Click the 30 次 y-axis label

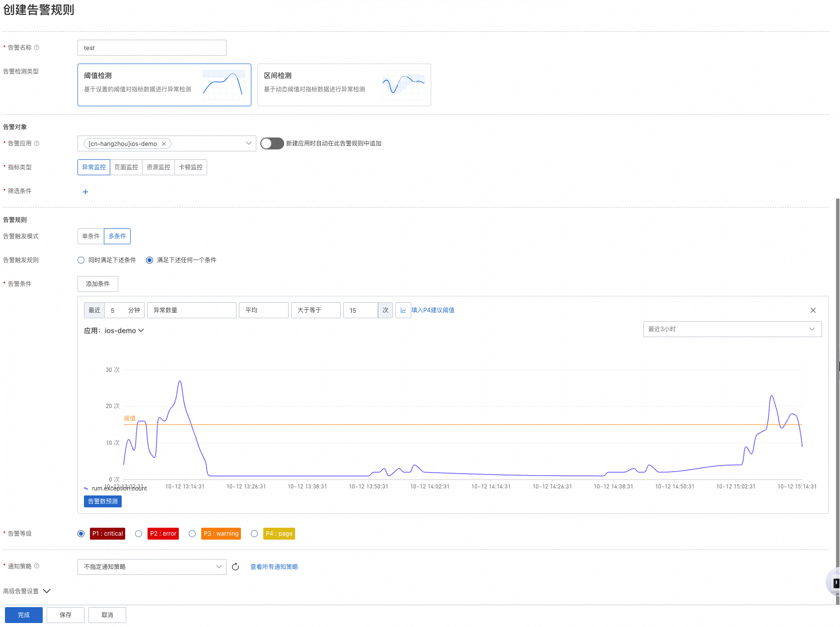click(113, 370)
